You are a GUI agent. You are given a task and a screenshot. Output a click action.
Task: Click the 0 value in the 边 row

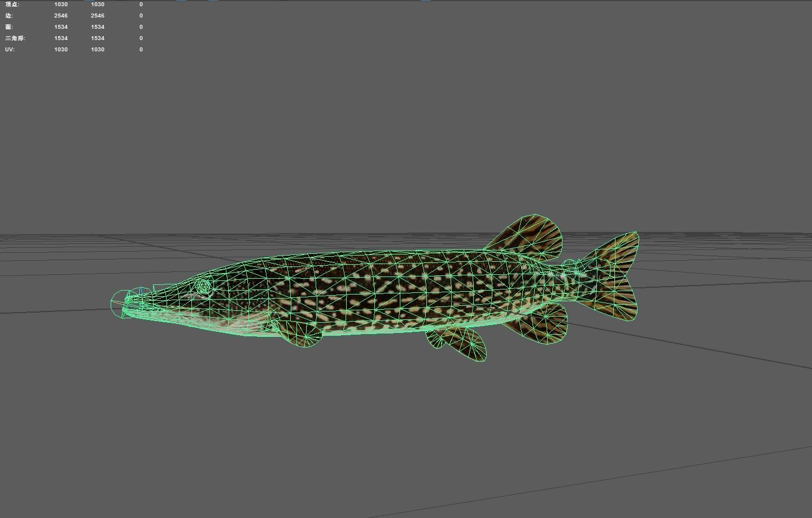click(x=141, y=16)
